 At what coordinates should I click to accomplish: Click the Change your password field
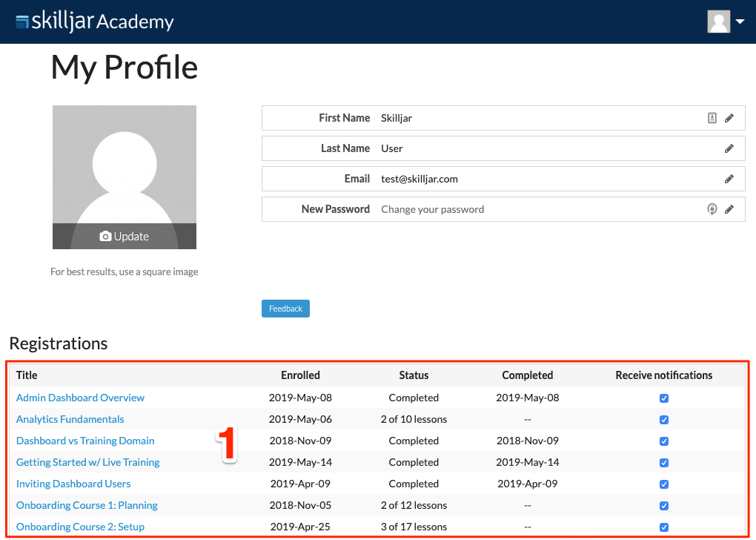coord(433,209)
